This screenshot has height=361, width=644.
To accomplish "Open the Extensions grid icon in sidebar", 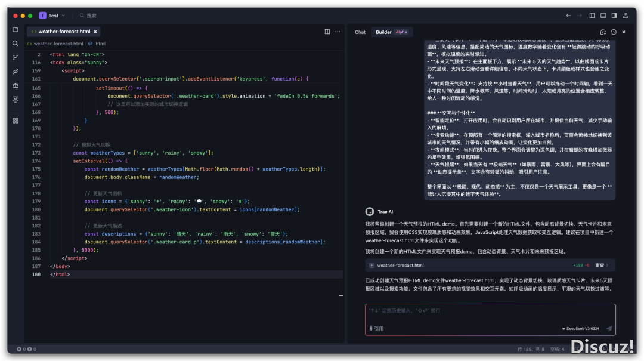I will coord(16,121).
